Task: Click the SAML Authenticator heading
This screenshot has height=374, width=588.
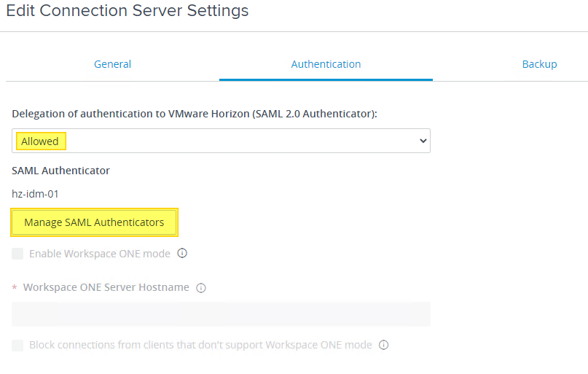Action: tap(60, 171)
